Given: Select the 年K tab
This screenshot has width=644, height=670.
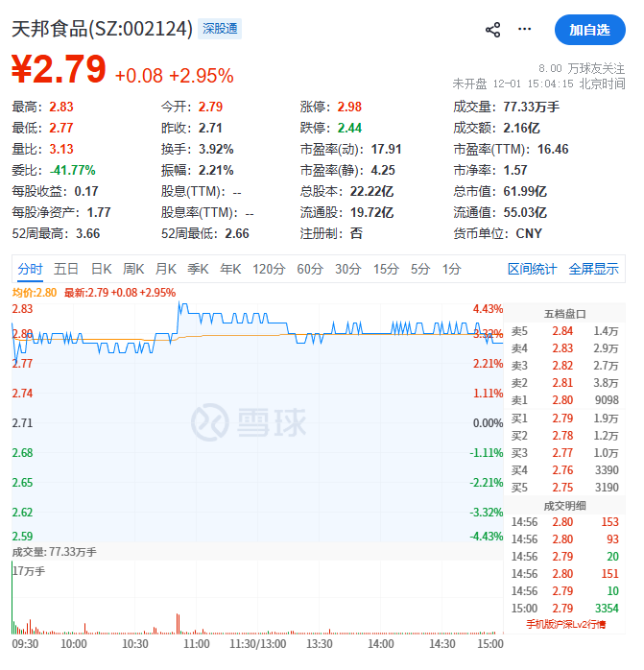Looking at the screenshot, I should pos(230,269).
